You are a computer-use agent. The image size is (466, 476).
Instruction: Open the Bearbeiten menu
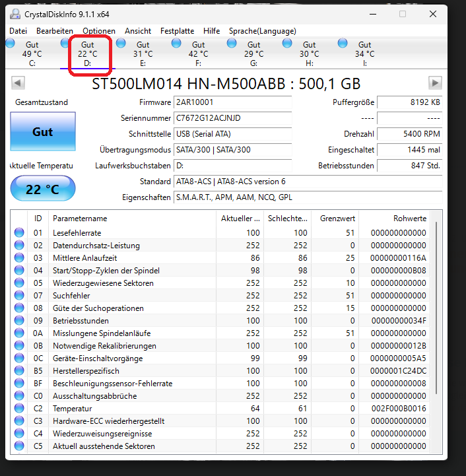(55, 31)
